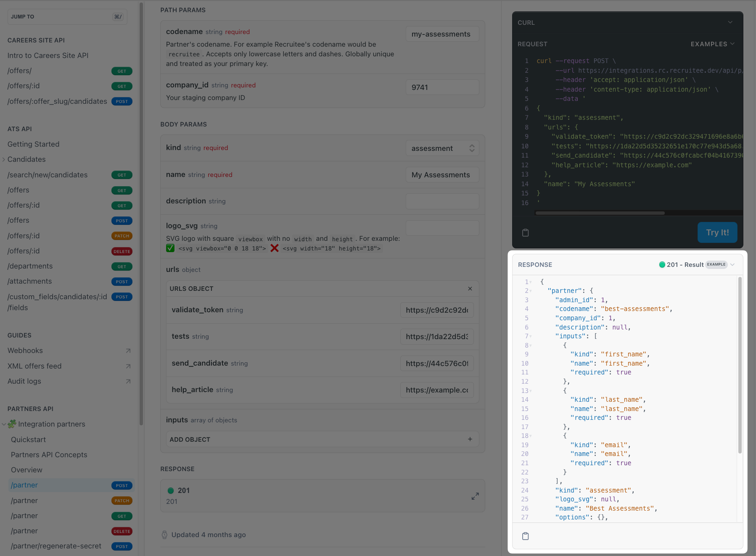Collapse JSON fold arrow on response line 2

pos(531,291)
